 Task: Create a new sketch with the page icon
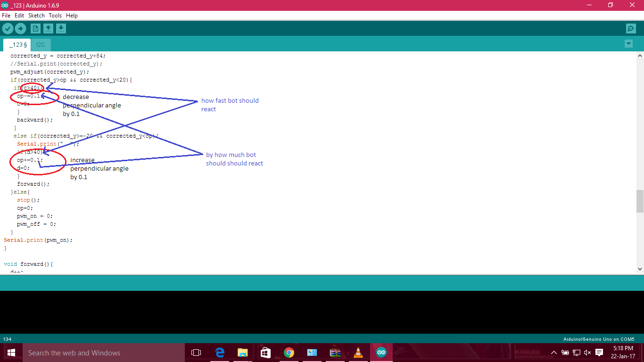tap(36, 29)
